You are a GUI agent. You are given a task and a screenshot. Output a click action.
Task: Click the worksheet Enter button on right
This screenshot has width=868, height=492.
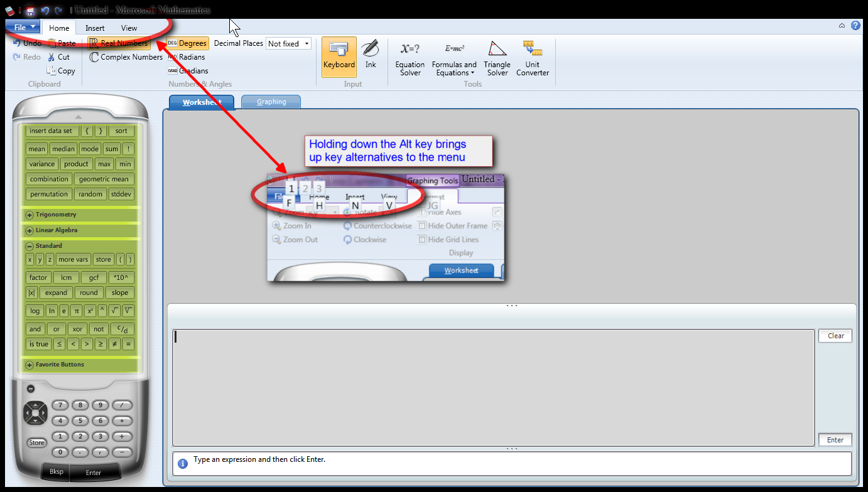coord(835,440)
